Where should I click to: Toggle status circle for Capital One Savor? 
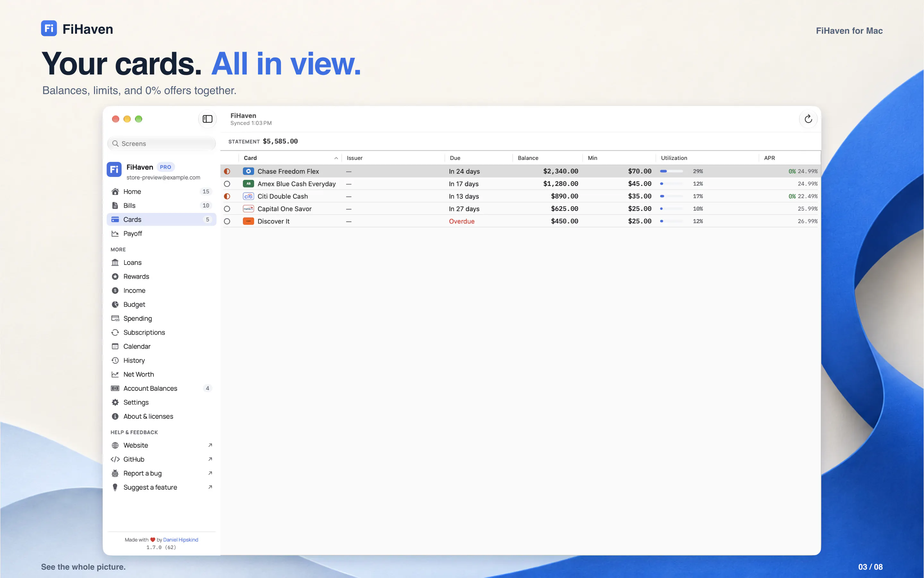tap(227, 209)
